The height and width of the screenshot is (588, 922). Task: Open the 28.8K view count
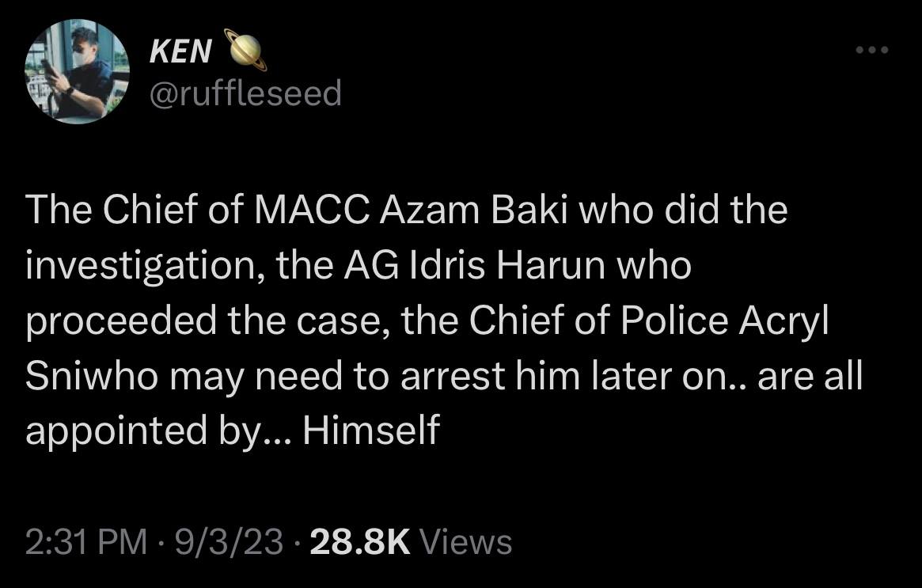point(360,542)
